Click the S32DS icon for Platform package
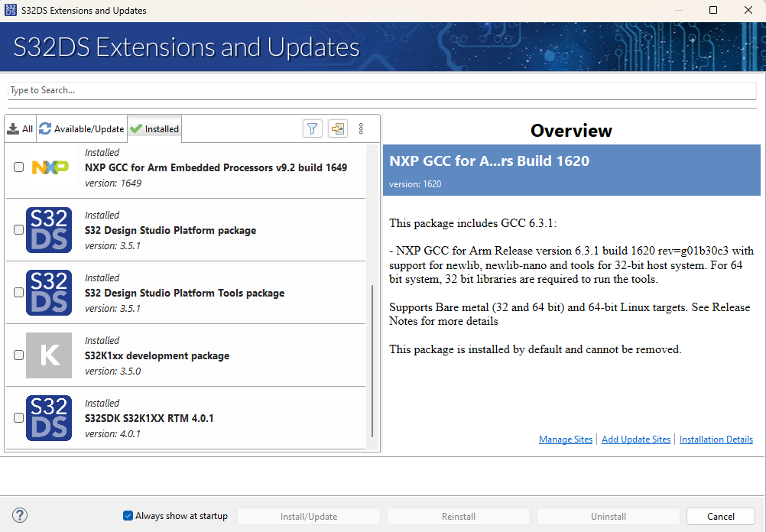Screen dimensions: 766x532 [x=49, y=229]
